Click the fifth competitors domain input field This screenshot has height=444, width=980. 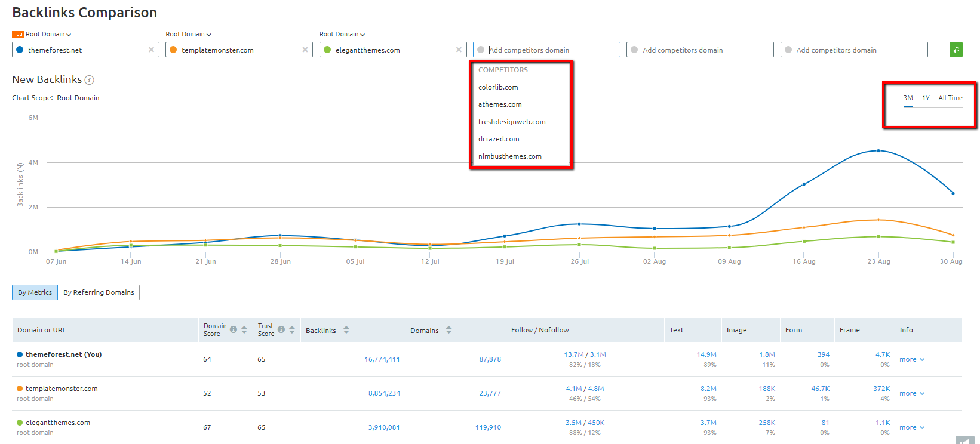pos(700,50)
